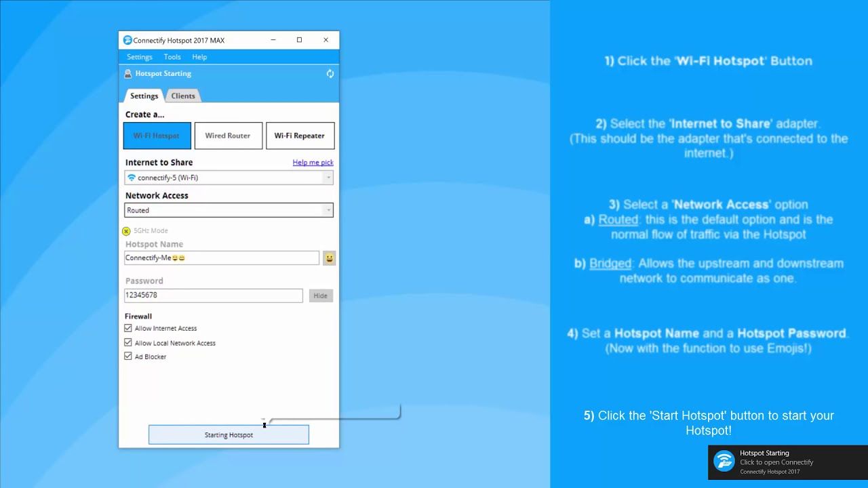Open the Internet to Share adapter dropdown
Viewport: 868px width, 488px height.
(327, 177)
